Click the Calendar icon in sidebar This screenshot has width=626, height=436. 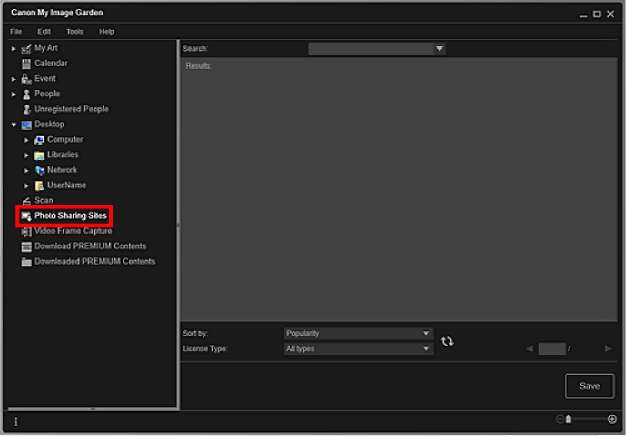(x=26, y=64)
